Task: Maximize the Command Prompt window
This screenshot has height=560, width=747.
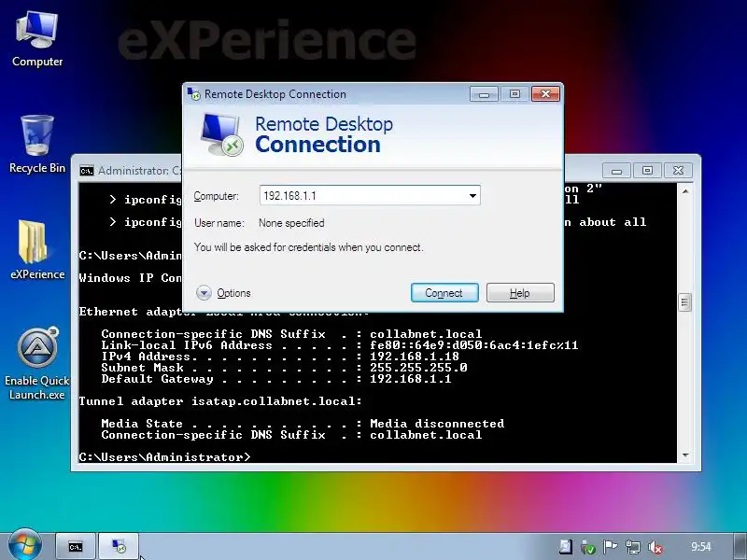Action: [x=647, y=171]
